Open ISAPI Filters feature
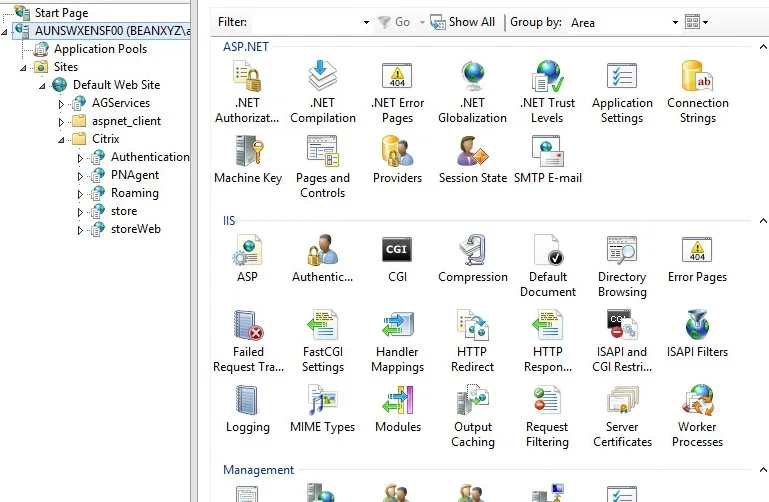This screenshot has width=769, height=502. click(697, 333)
